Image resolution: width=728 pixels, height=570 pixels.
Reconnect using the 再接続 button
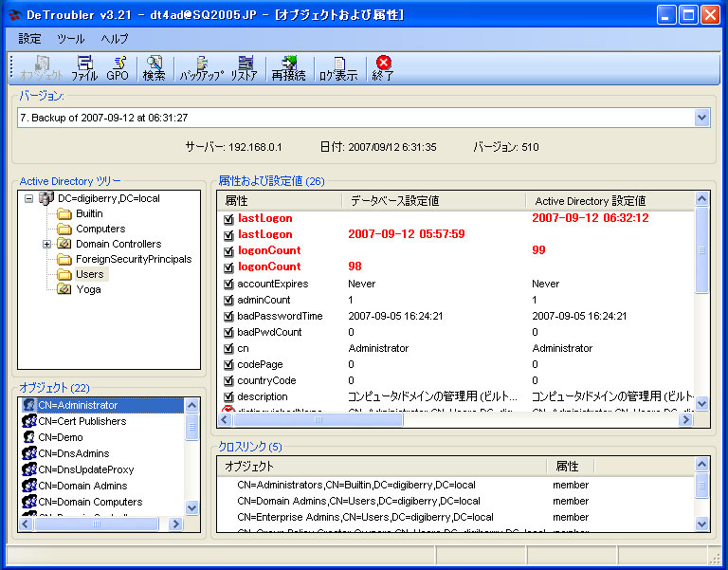[288, 68]
